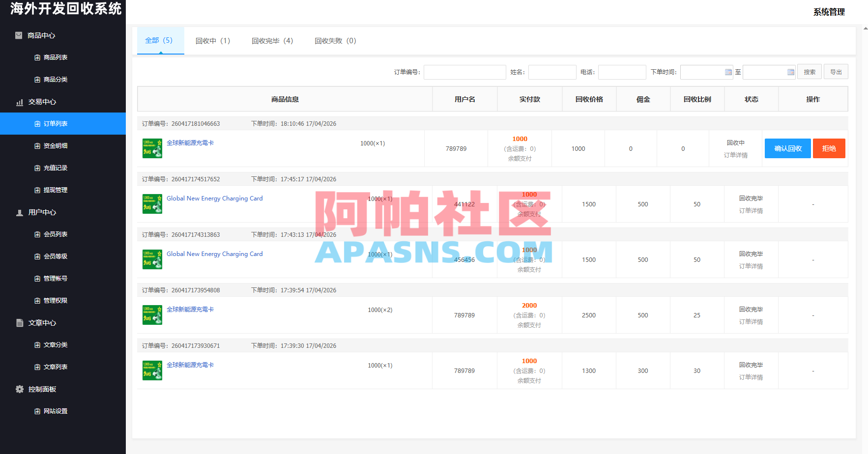The height and width of the screenshot is (454, 868).
Task: Open 系统管理 in the top bar
Action: (829, 12)
